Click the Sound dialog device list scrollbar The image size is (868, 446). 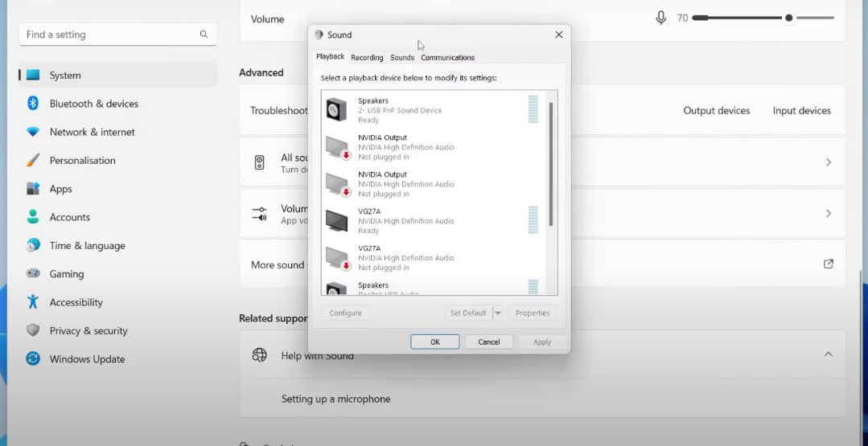coord(551,164)
